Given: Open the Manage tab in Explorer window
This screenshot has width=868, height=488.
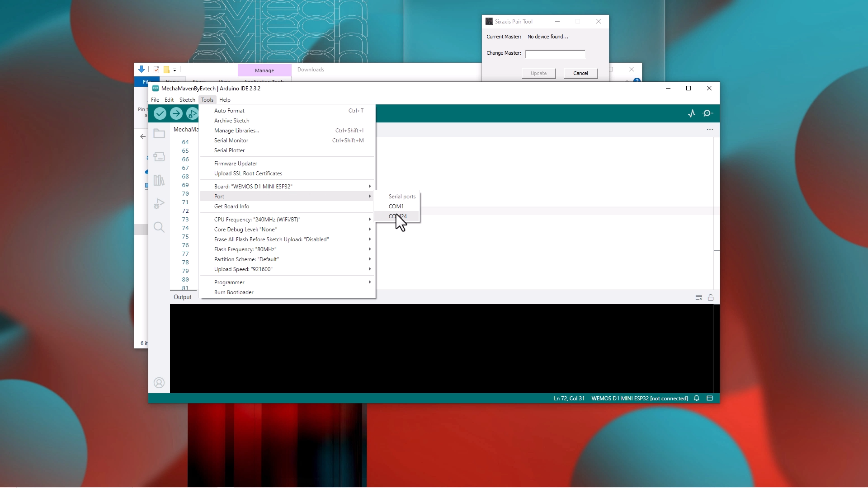Looking at the screenshot, I should [264, 70].
